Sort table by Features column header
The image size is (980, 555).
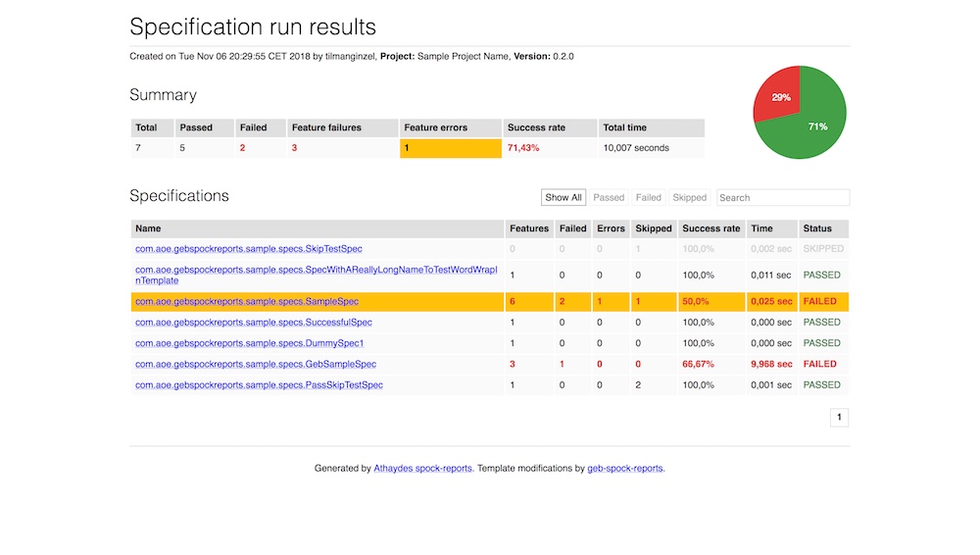[x=529, y=228]
